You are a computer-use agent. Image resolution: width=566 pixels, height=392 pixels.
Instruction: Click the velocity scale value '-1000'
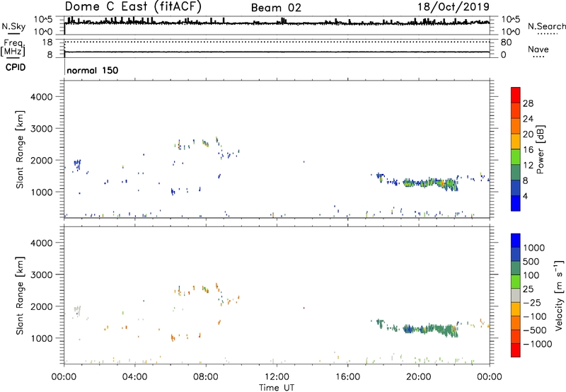click(x=538, y=344)
